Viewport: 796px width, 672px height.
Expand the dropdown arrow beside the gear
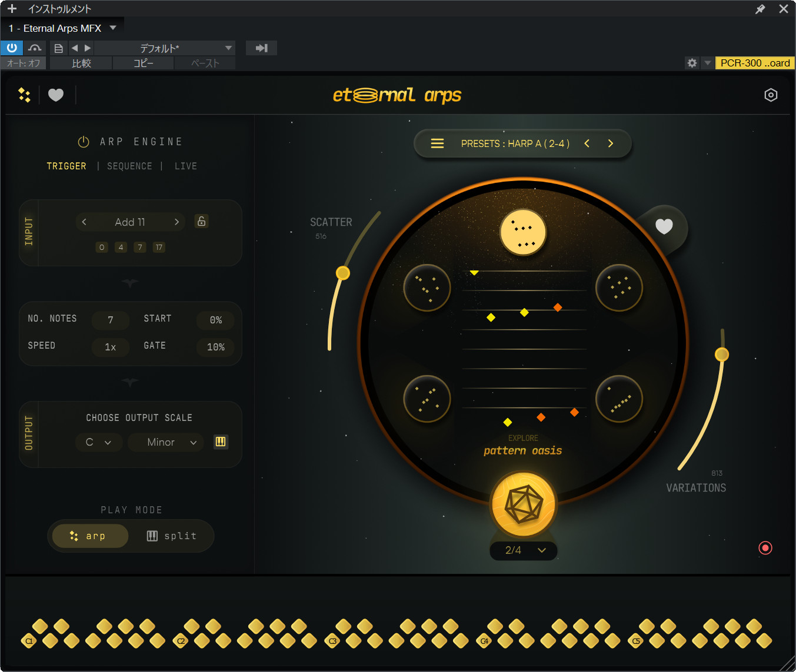point(707,63)
